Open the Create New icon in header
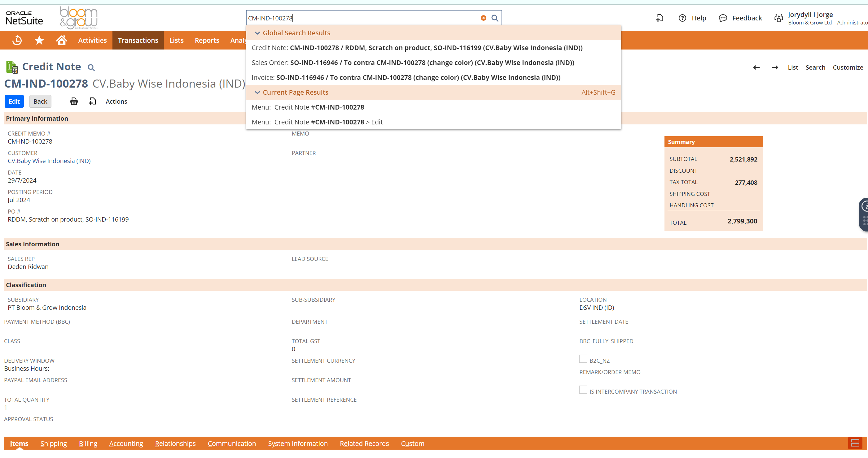 (660, 18)
